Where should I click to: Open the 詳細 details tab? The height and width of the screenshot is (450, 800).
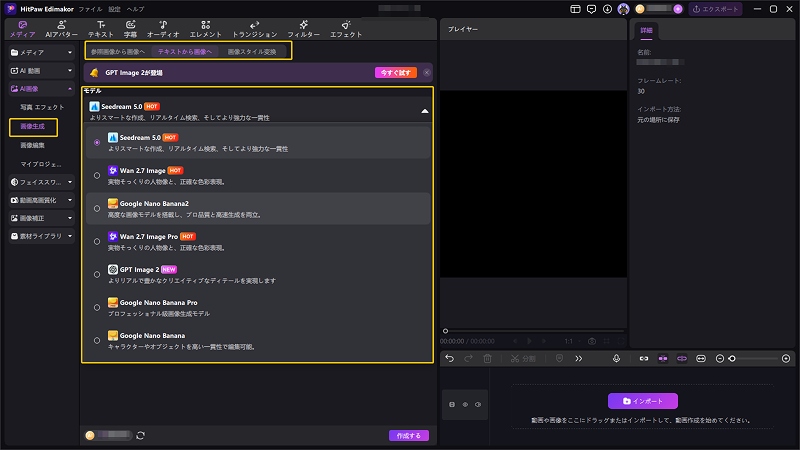click(646, 30)
